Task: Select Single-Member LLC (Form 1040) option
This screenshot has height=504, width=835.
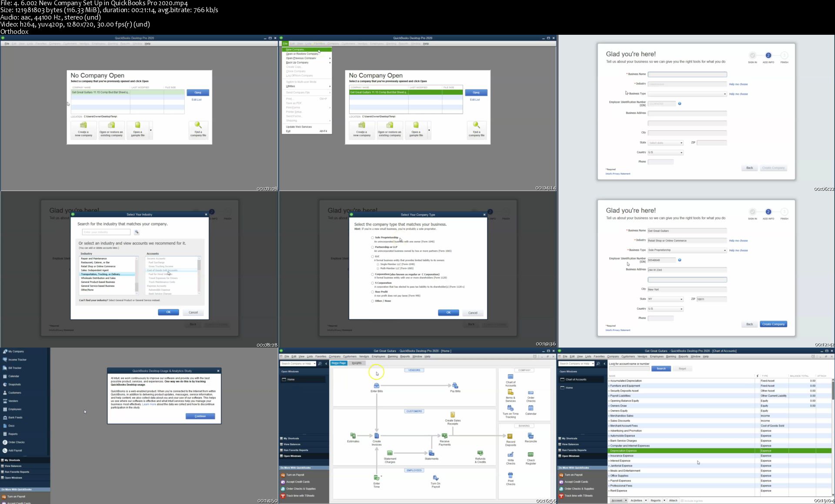Action: point(378,264)
